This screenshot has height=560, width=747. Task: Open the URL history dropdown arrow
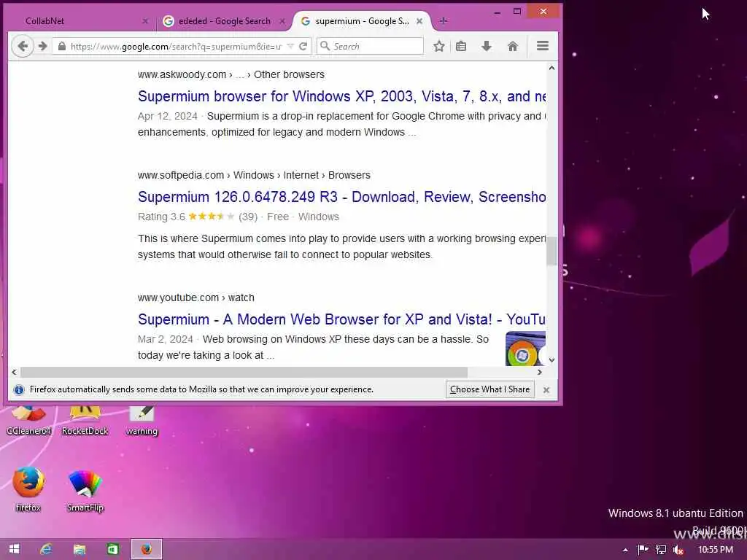click(290, 46)
